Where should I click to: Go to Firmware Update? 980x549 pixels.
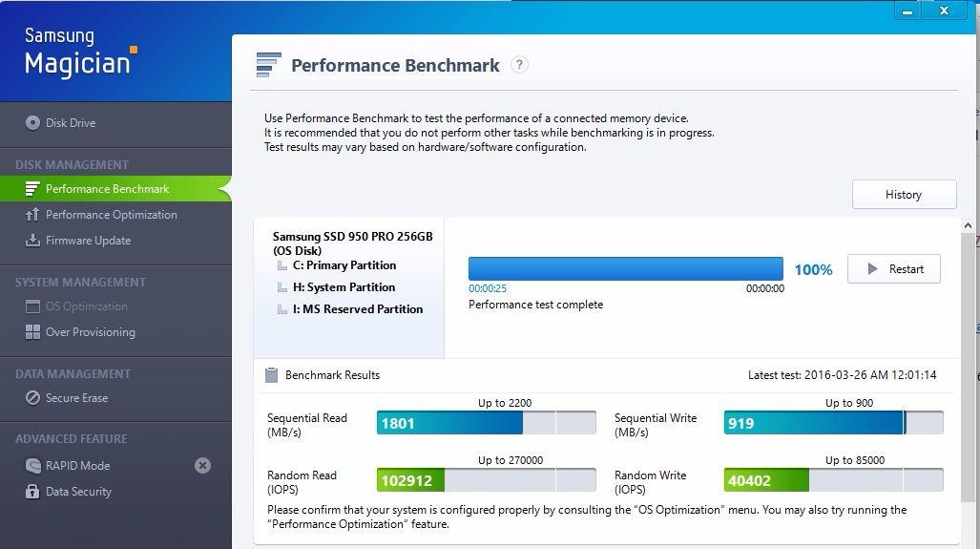pos(88,240)
